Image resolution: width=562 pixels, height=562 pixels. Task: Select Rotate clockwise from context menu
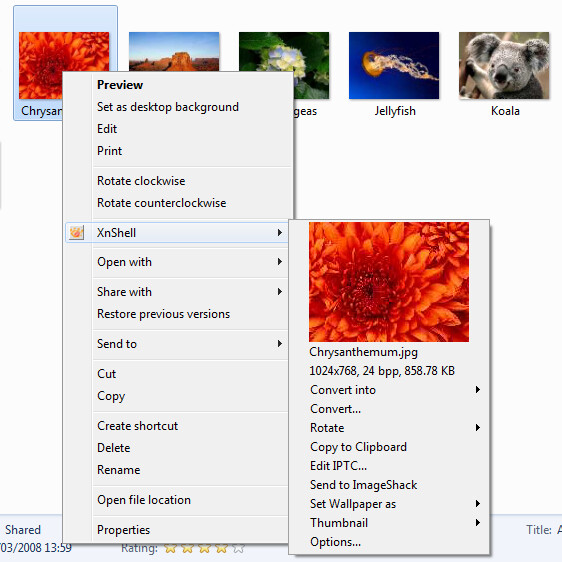pyautogui.click(x=141, y=181)
